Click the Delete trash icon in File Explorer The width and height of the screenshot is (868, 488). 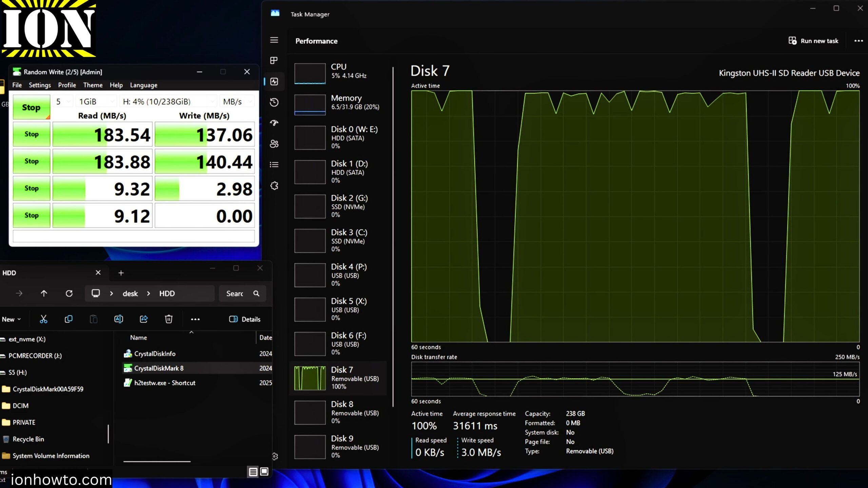coord(169,319)
